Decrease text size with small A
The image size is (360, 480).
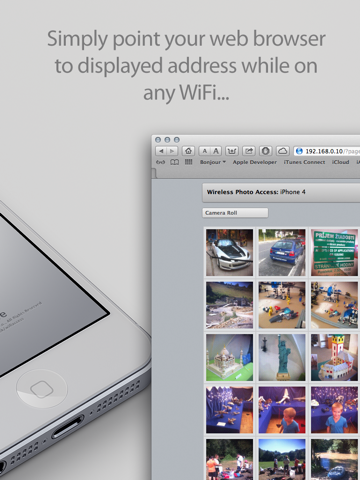tap(205, 151)
